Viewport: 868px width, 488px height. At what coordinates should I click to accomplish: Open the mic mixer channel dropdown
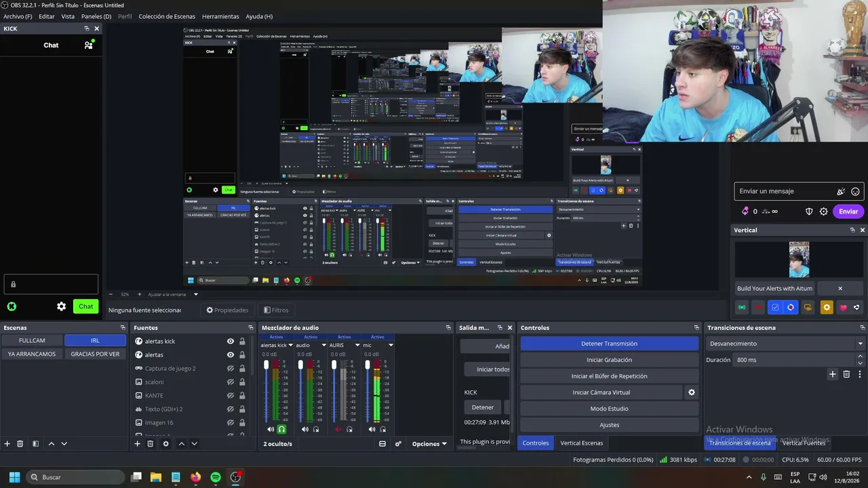click(x=391, y=345)
